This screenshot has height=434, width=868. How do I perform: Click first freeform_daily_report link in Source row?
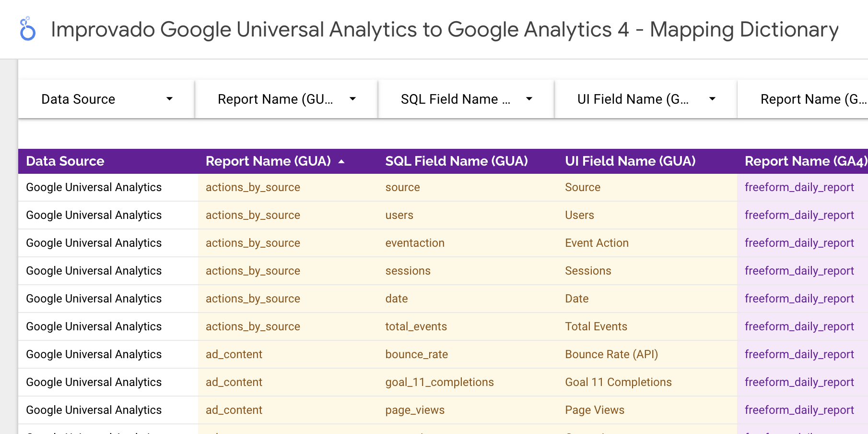coord(799,187)
